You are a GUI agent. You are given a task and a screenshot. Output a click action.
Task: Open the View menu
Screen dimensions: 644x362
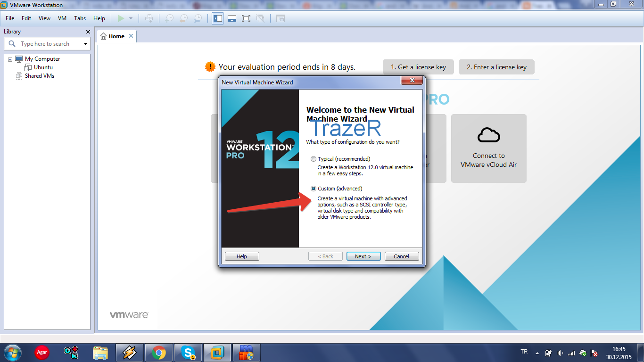point(44,18)
